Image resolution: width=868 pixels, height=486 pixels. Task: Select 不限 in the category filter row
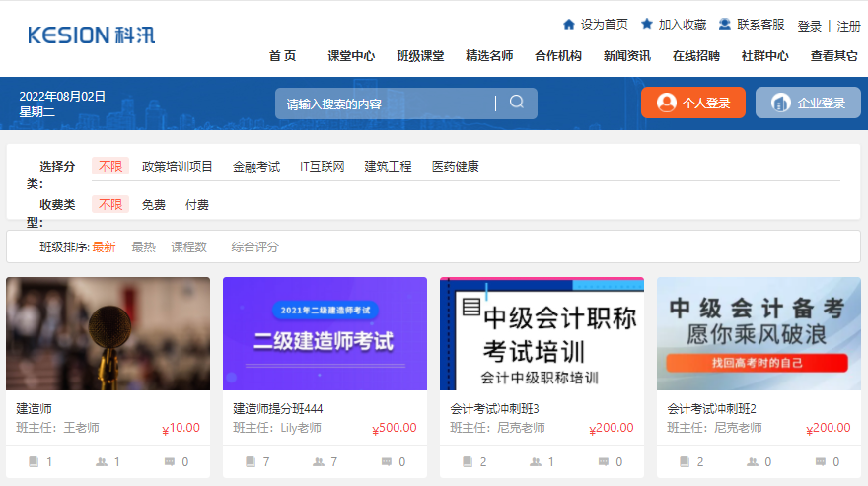(110, 166)
